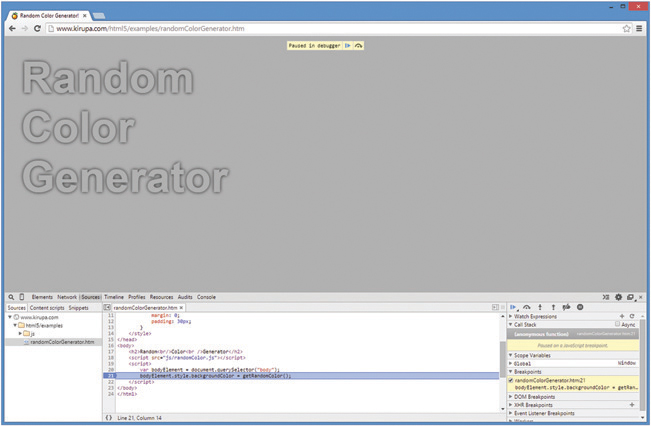Click Step into next function call

[x=540, y=307]
